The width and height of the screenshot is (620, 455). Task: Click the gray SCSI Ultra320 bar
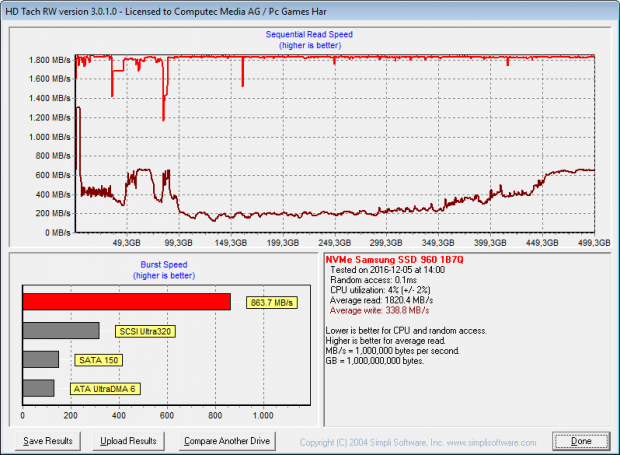pos(60,331)
